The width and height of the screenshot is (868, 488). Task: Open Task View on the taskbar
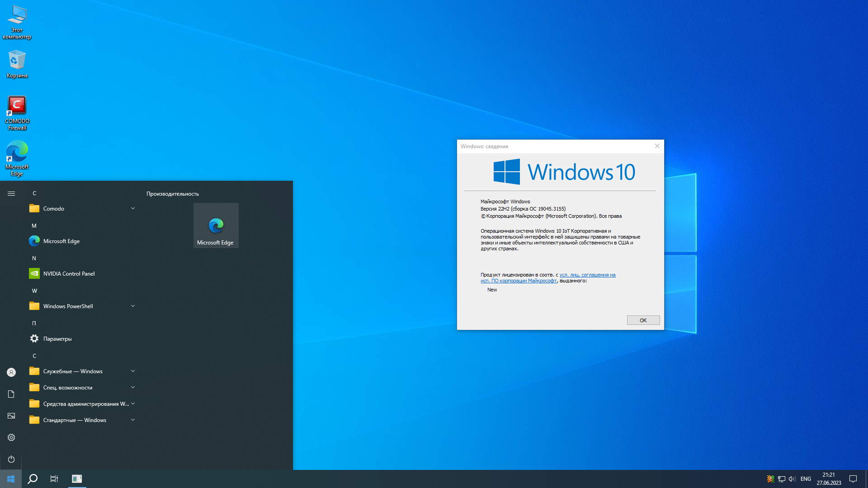[x=54, y=479]
